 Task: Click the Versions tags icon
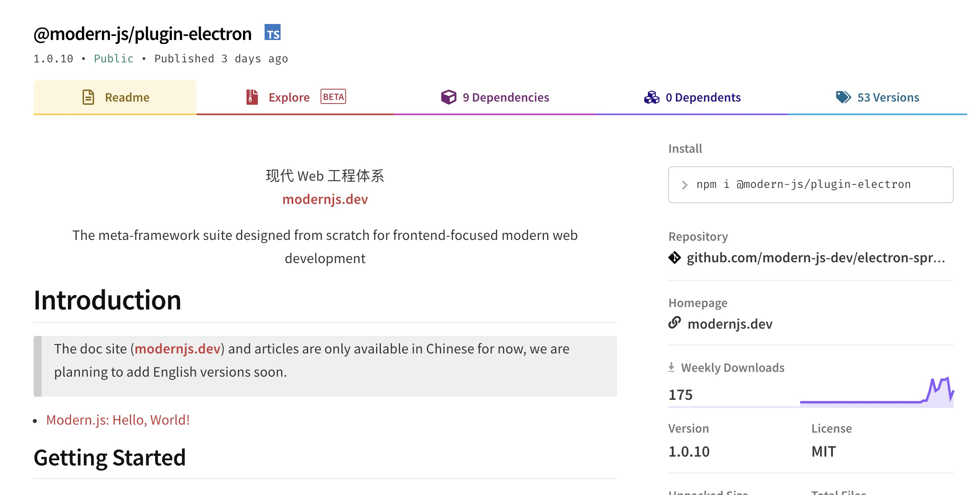click(x=843, y=97)
